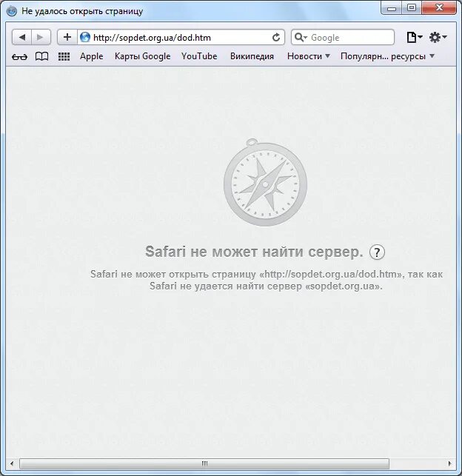Viewport: 462px width, 476px height.
Task: Go back using the left arrow button
Action: (x=21, y=37)
